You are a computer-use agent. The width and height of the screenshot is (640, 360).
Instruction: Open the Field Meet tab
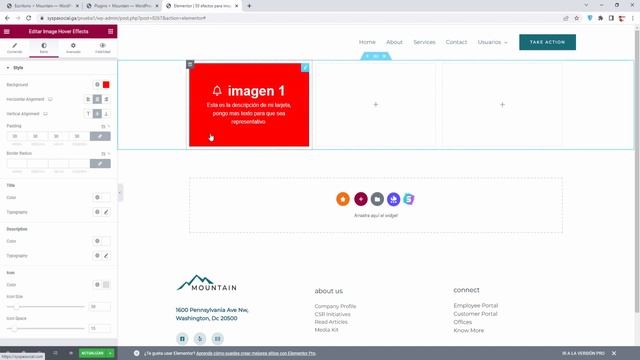(x=102, y=48)
